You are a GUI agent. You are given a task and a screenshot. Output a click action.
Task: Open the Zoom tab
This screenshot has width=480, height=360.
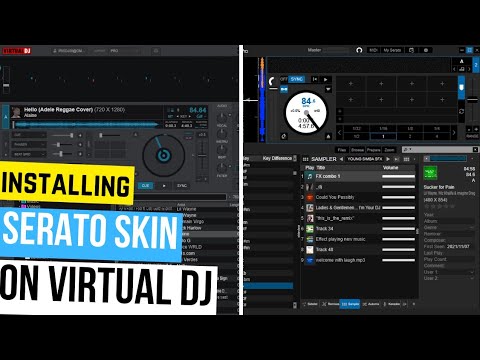coord(389,150)
